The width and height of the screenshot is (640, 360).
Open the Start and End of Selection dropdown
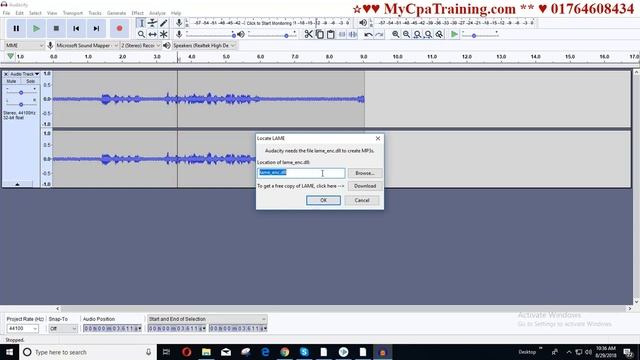207,319
